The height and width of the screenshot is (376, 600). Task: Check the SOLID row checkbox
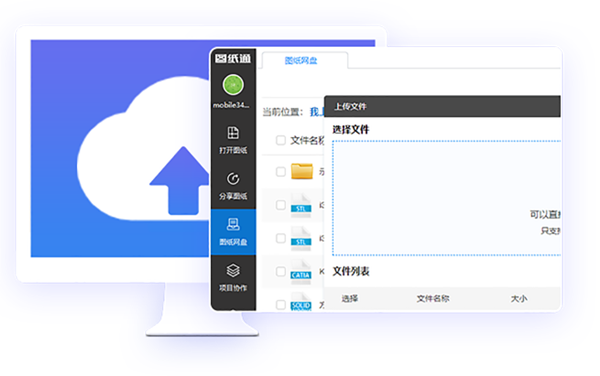(x=281, y=304)
